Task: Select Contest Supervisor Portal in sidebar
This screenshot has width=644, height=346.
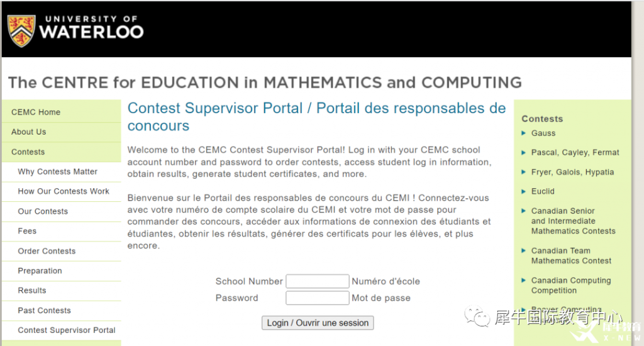Action: [x=67, y=330]
